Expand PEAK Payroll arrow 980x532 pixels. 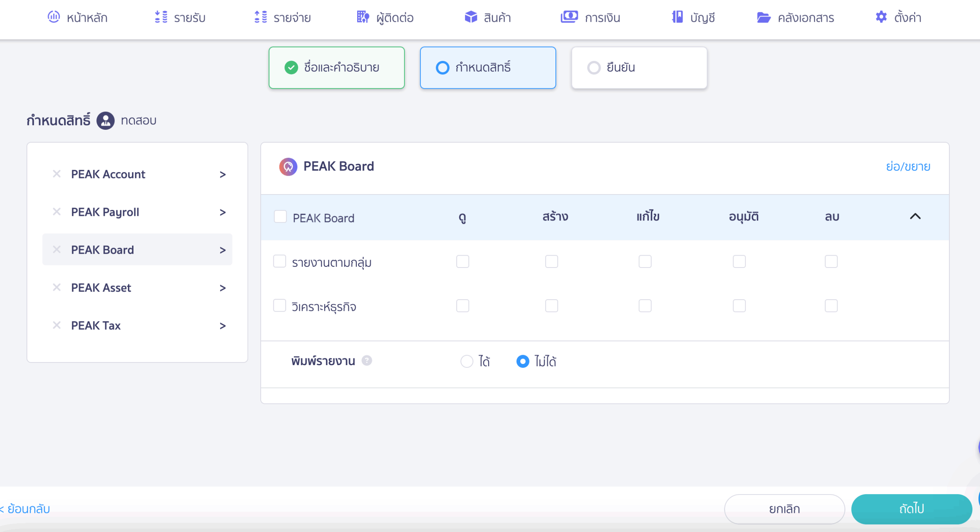[223, 212]
